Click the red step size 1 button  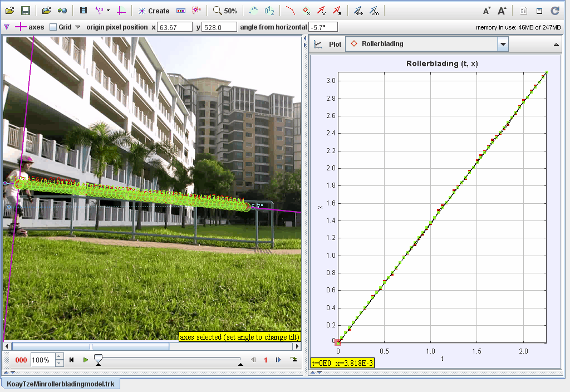[266, 360]
